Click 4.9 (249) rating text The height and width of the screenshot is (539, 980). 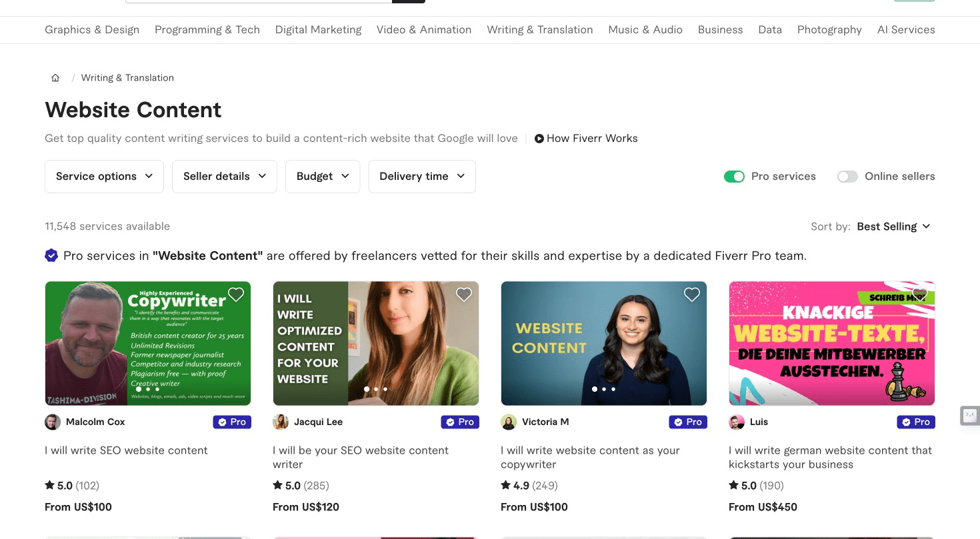tap(529, 486)
